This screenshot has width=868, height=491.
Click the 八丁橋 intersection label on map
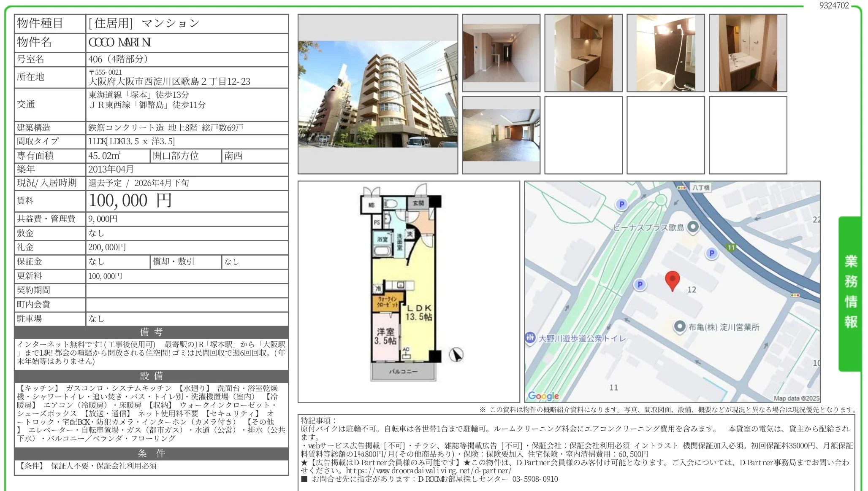pyautogui.click(x=701, y=188)
